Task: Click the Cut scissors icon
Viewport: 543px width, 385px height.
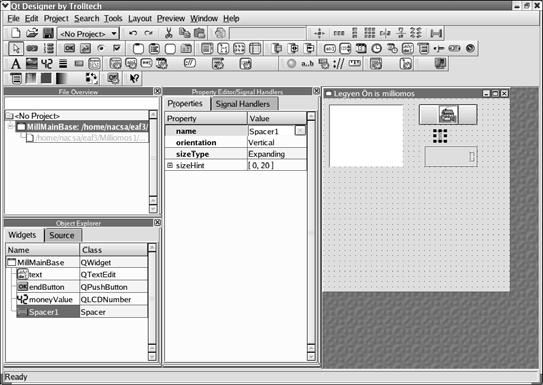Action: coord(168,33)
